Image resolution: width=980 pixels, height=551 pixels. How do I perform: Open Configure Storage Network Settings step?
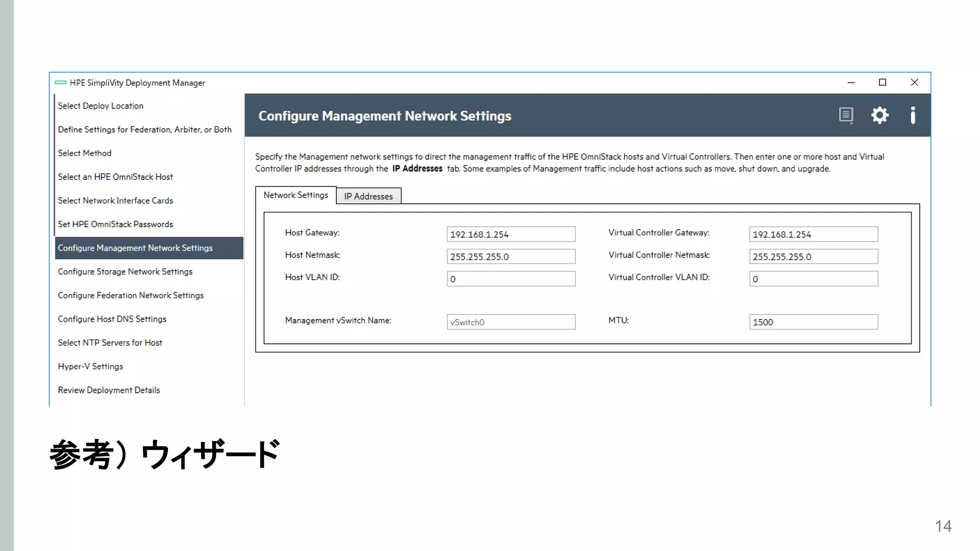pos(125,272)
